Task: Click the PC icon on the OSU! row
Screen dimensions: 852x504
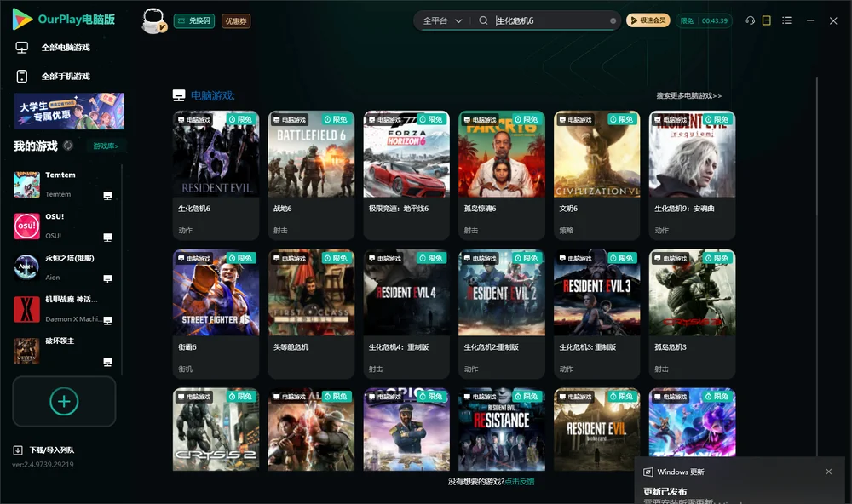Action: pyautogui.click(x=107, y=238)
